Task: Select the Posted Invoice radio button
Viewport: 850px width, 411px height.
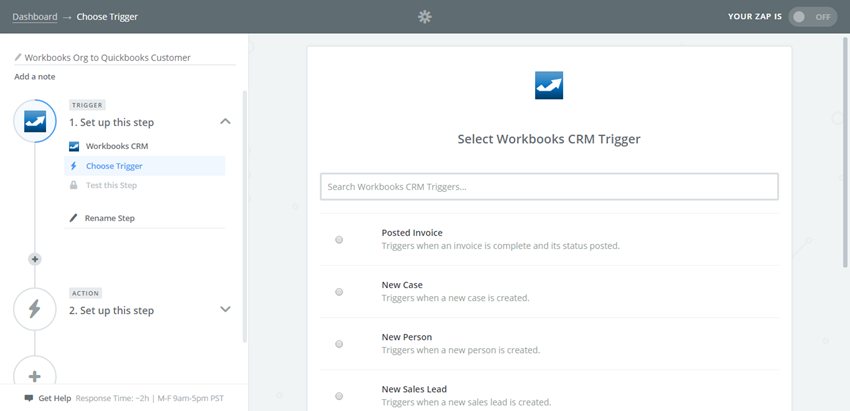Action: (339, 240)
